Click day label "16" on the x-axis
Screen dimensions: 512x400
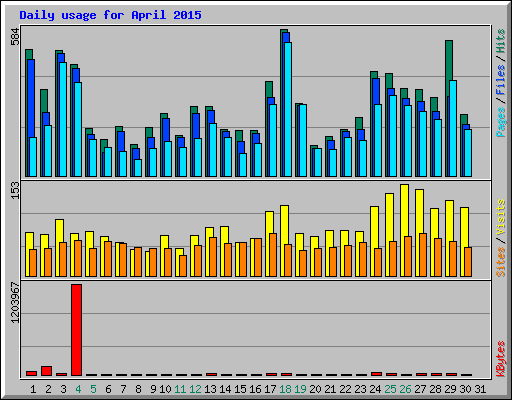[255, 389]
